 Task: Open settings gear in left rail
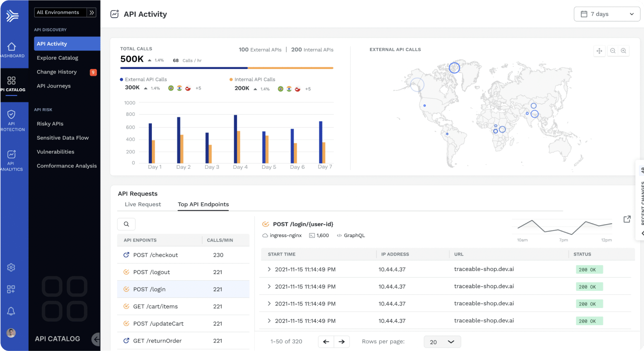(11, 267)
